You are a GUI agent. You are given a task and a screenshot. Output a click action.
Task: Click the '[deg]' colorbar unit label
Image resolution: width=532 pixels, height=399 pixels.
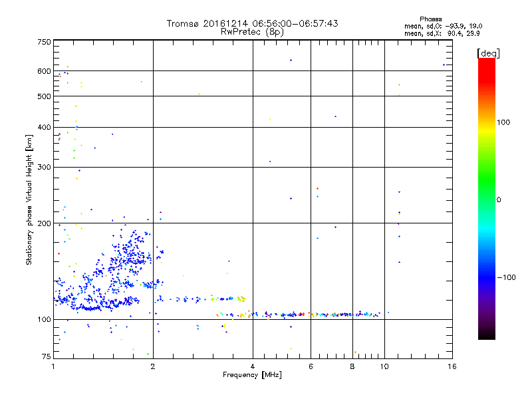[x=488, y=53]
